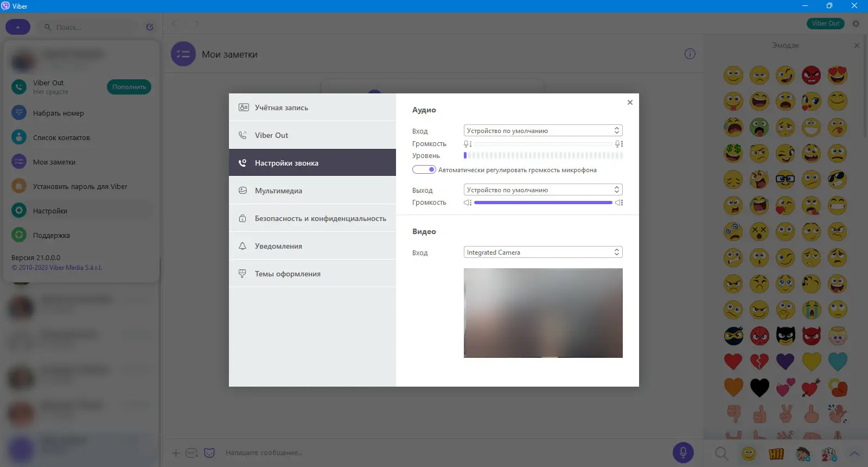This screenshot has height=467, width=868.
Task: Open emoji search magnifier icon
Action: 722,453
